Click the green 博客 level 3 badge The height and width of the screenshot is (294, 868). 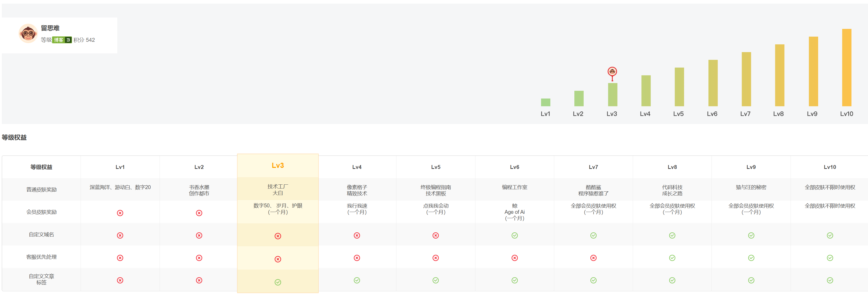[x=62, y=40]
